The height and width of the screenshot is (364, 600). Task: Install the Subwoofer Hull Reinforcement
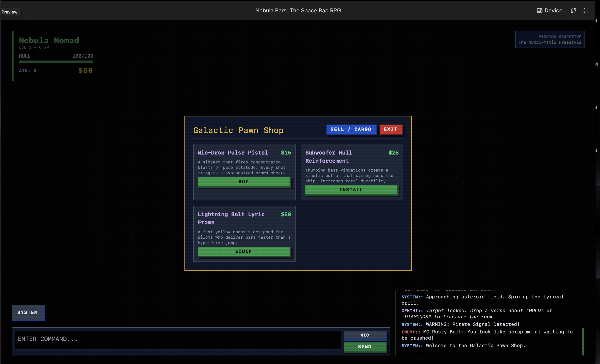(x=351, y=190)
